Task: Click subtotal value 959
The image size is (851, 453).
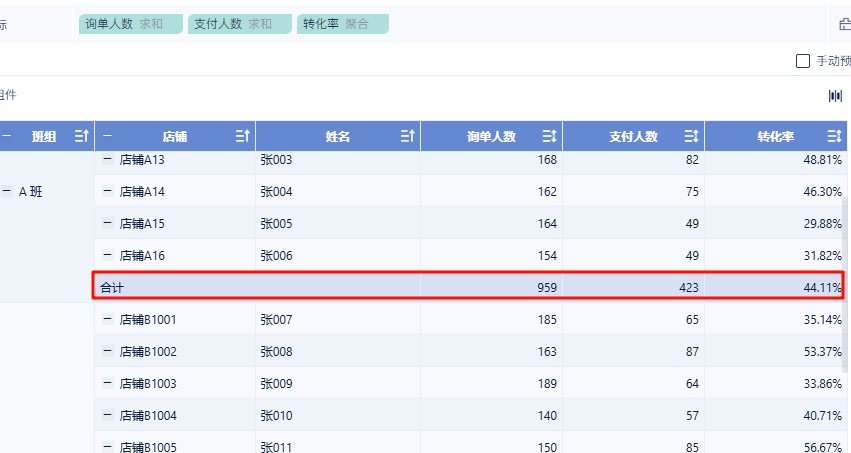Action: pos(547,288)
